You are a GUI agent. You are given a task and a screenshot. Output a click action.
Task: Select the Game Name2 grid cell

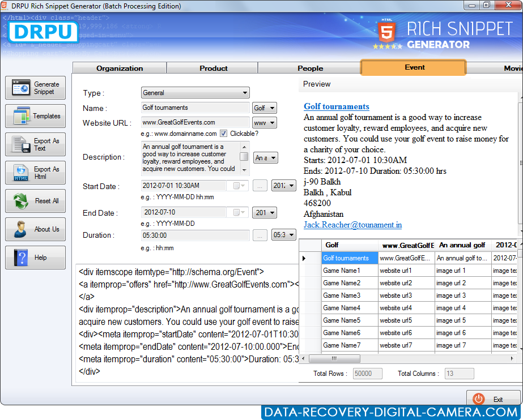pos(350,283)
